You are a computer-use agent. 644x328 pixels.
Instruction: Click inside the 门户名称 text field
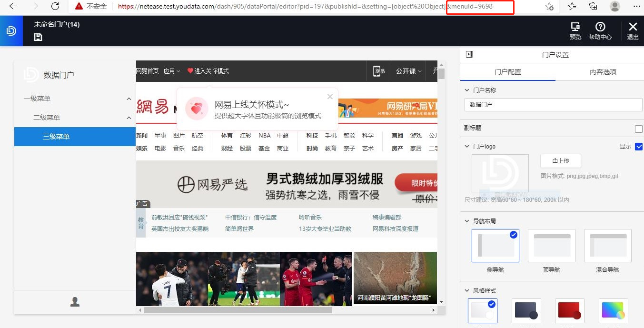pyautogui.click(x=552, y=104)
